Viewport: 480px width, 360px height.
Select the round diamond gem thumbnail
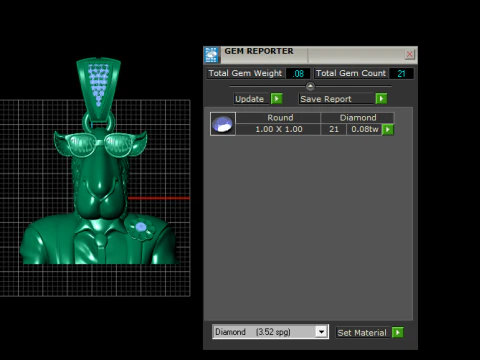[223, 124]
